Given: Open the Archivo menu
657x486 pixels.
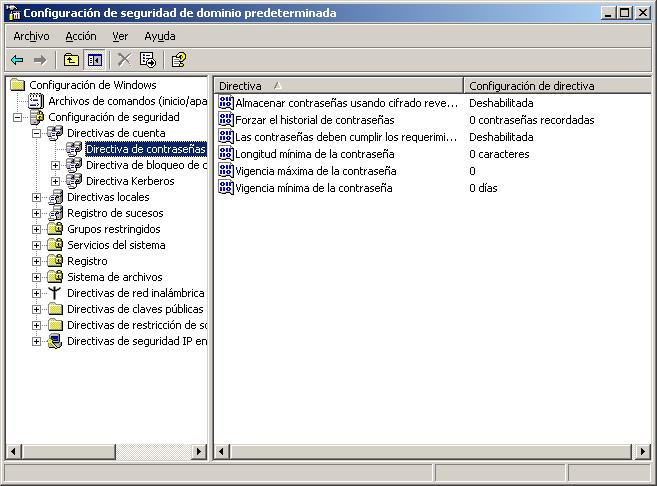Looking at the screenshot, I should point(31,36).
